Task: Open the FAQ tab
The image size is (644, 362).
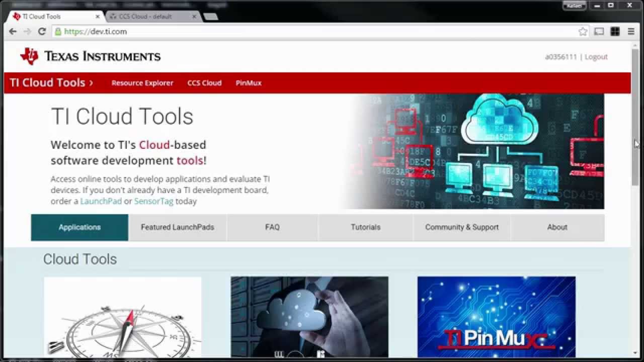Action: coord(272,227)
